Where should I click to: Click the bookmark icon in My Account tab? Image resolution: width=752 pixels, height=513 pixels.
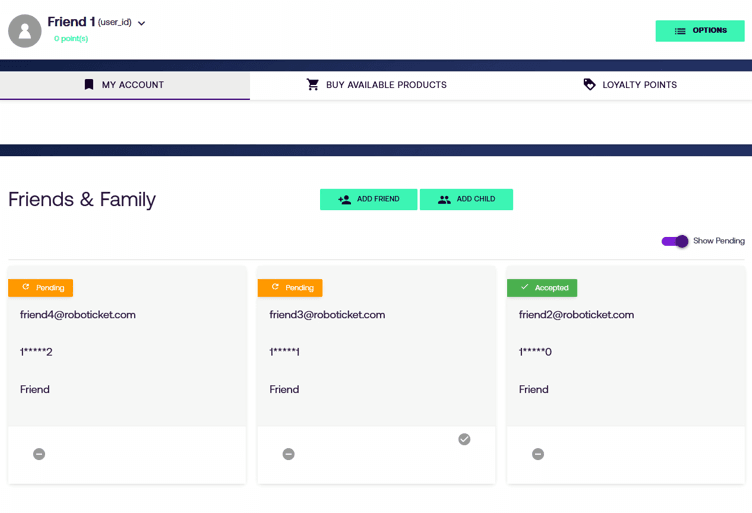[89, 85]
